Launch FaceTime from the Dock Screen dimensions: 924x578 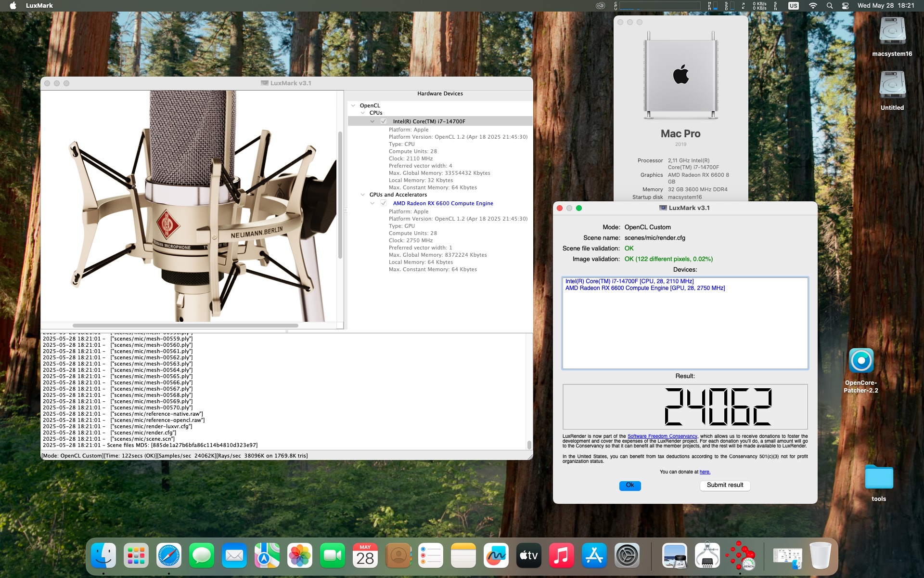tap(333, 556)
